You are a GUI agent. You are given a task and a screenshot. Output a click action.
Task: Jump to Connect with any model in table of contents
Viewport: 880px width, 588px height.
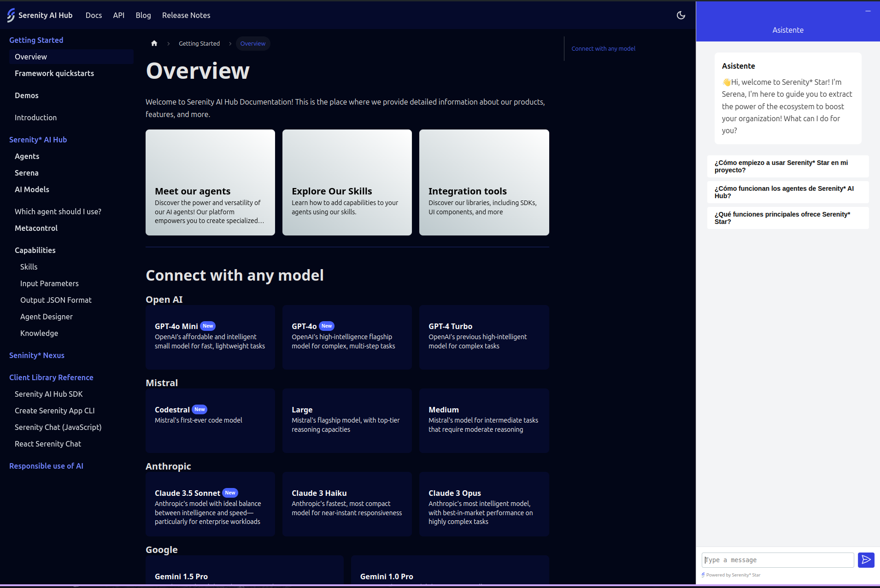(x=603, y=48)
